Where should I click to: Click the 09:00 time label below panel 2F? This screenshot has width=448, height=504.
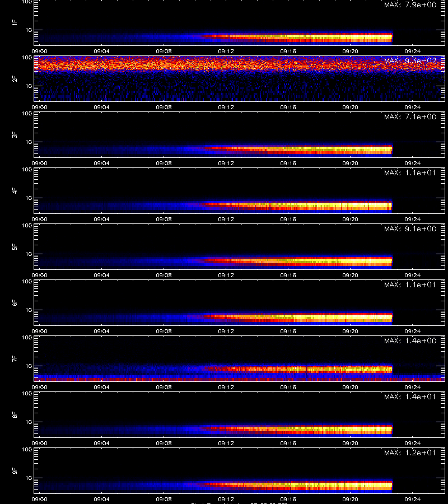39,107
